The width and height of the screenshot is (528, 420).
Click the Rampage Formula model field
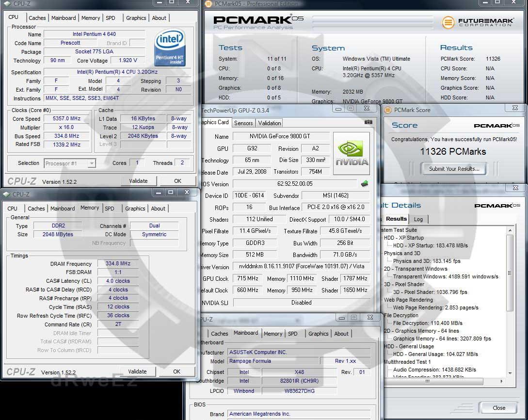[273, 361]
